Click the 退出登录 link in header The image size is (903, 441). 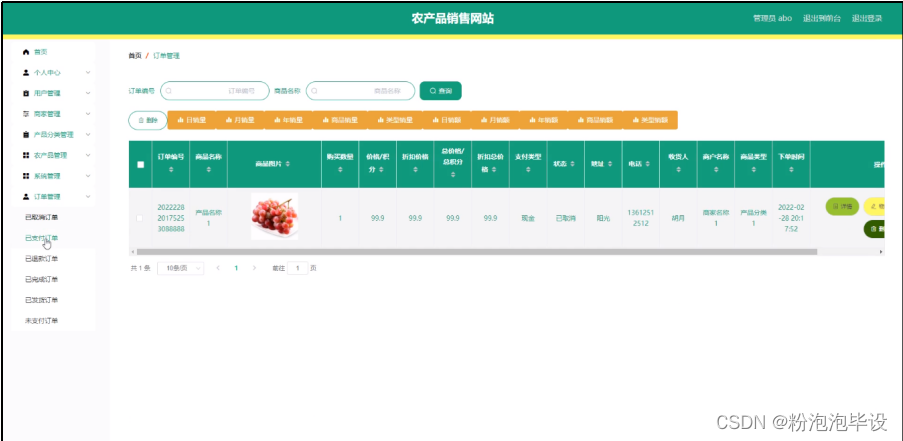[x=866, y=18]
